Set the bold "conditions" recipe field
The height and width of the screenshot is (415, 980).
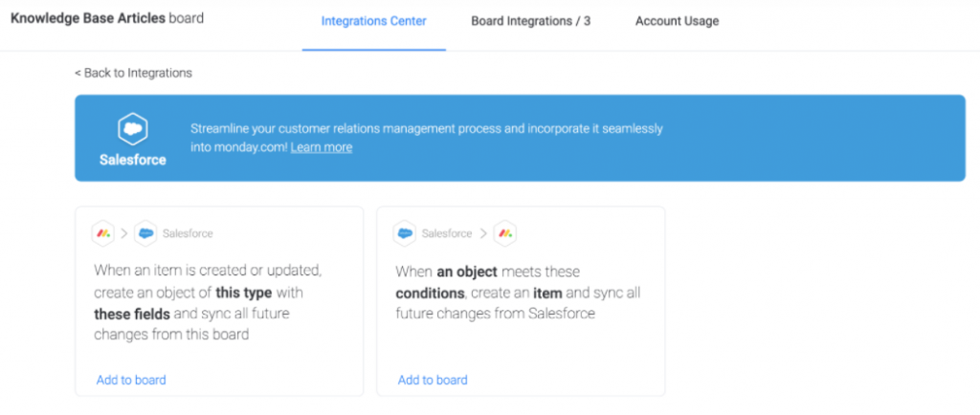(x=431, y=292)
